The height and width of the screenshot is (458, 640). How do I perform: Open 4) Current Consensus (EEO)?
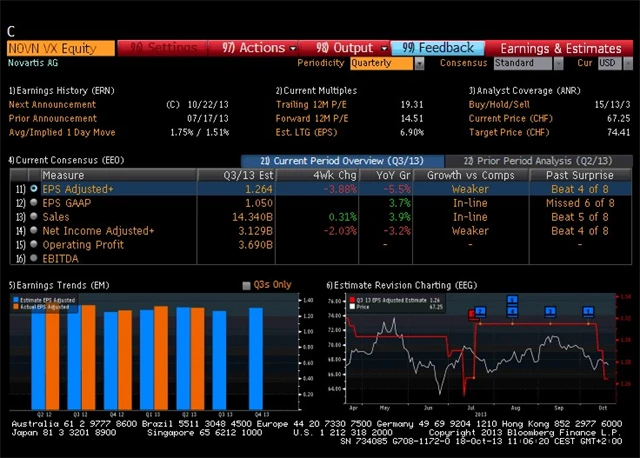[x=67, y=160]
